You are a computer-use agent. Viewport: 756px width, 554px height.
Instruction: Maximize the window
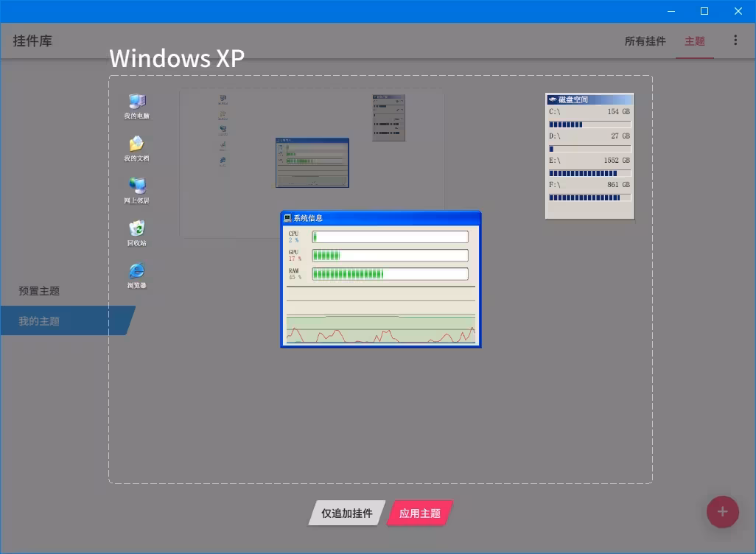tap(704, 11)
